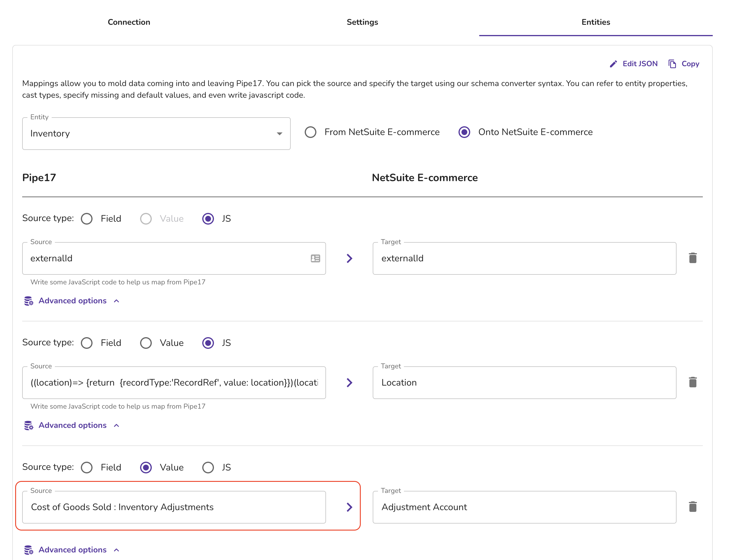Click the Location Target input field
Image resolution: width=732 pixels, height=560 pixels.
tap(524, 383)
